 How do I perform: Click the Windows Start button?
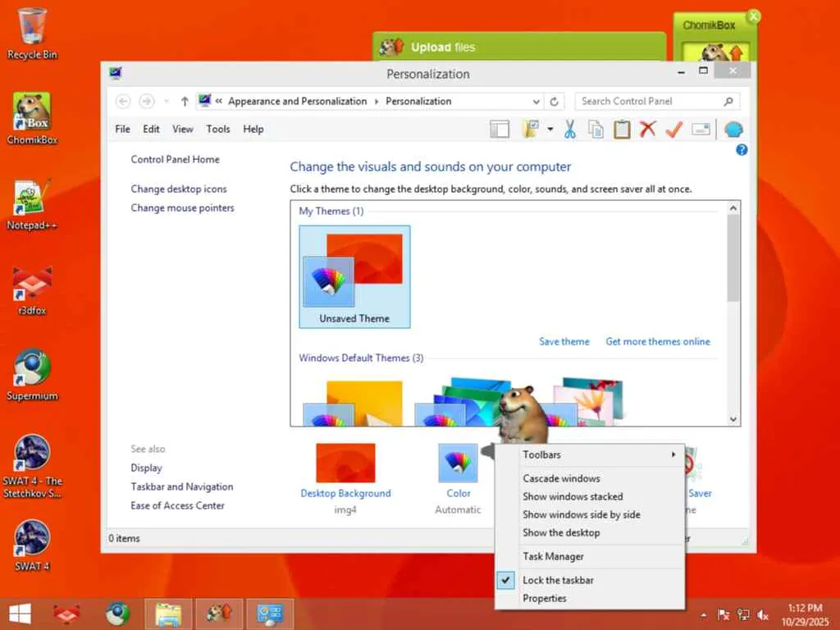20,614
